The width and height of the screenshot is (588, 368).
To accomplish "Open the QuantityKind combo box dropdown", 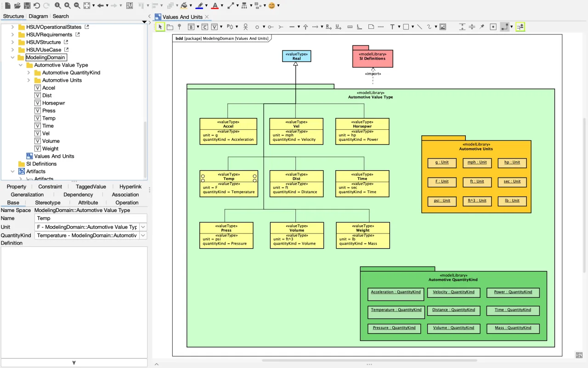I will pos(143,235).
